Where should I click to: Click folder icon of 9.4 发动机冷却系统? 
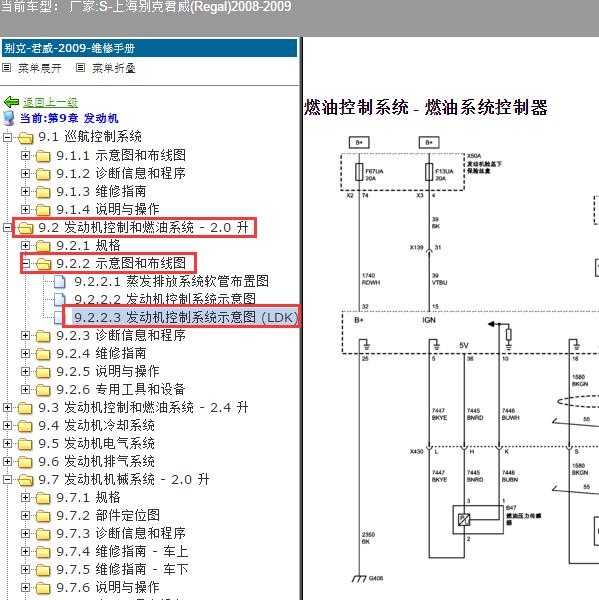pyautogui.click(x=25, y=426)
